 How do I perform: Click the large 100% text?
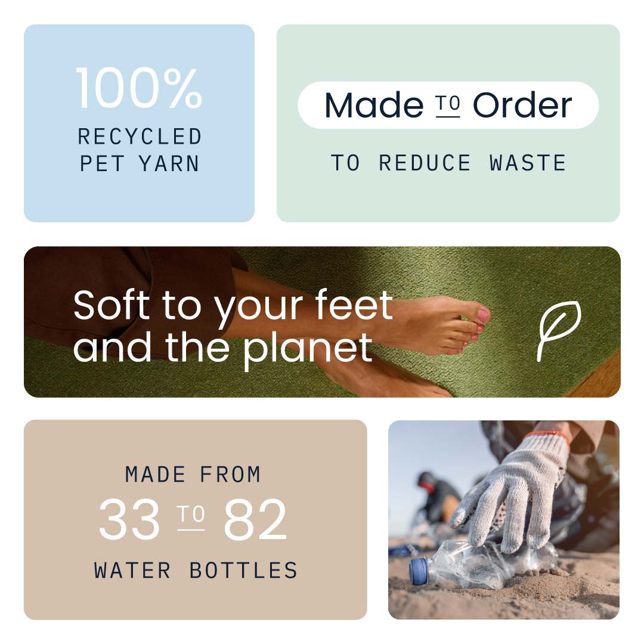click(139, 89)
